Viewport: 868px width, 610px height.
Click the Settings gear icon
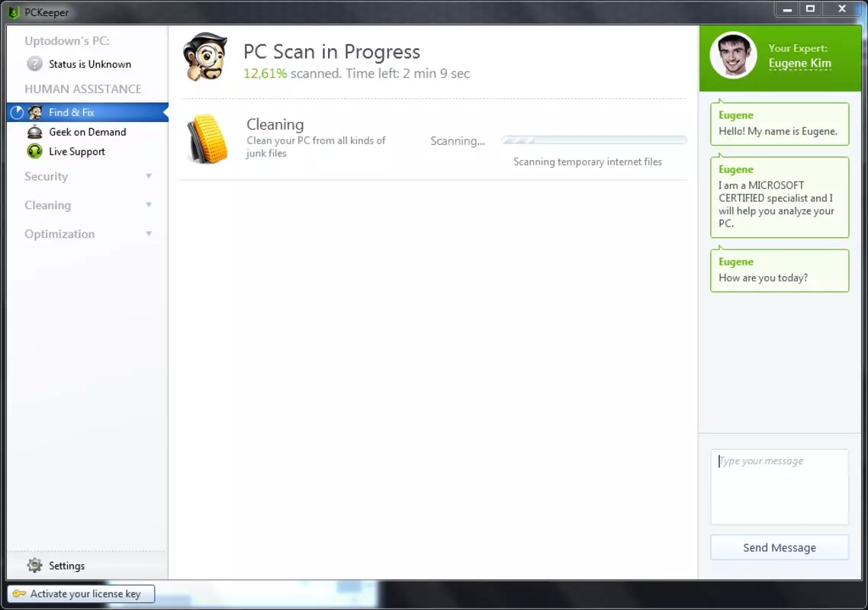click(34, 565)
